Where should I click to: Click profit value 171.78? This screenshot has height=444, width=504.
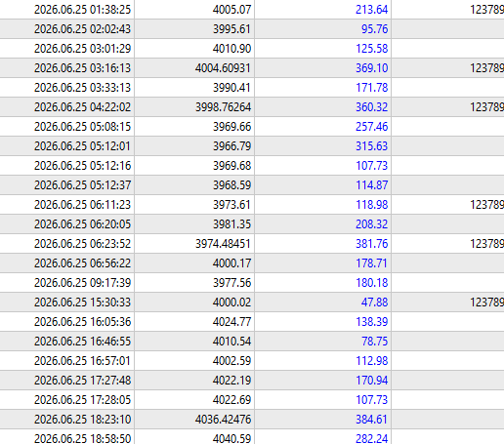click(371, 88)
